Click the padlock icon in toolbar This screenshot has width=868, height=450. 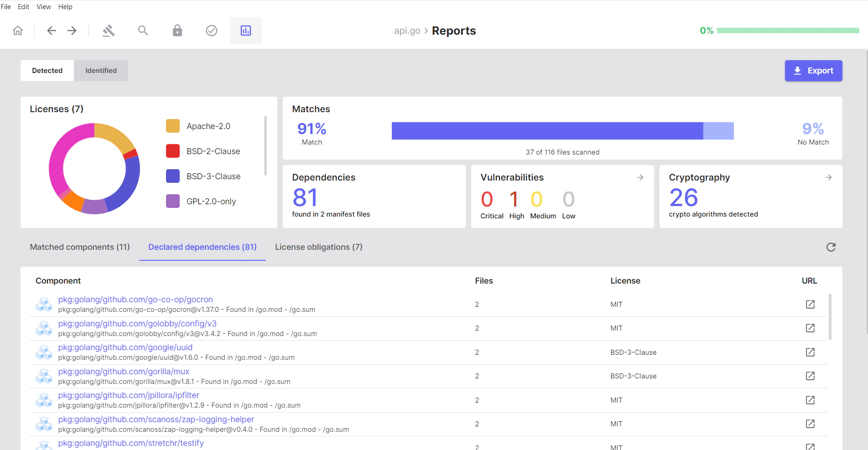tap(177, 31)
